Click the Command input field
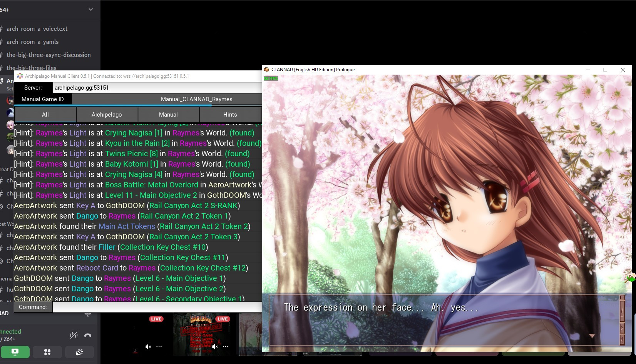Viewport: 636px width, 364px height. click(x=157, y=307)
